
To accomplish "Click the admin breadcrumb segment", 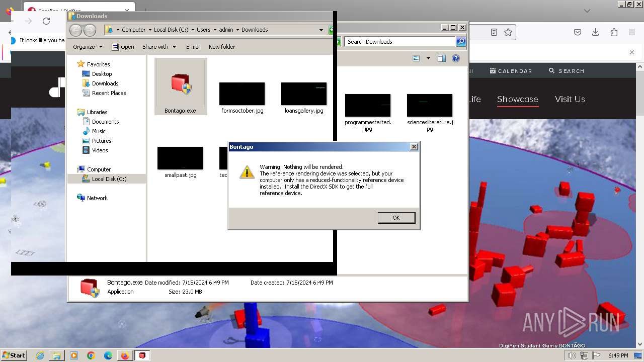I will coord(226,30).
